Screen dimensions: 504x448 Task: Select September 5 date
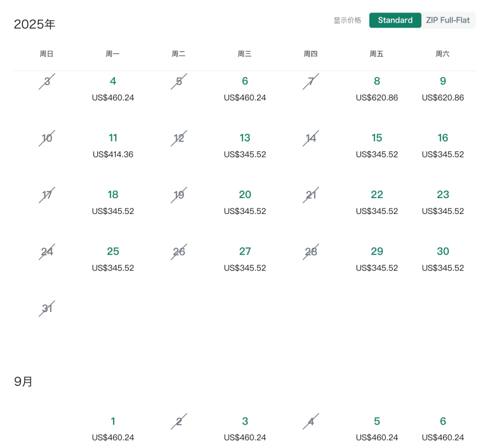(377, 429)
